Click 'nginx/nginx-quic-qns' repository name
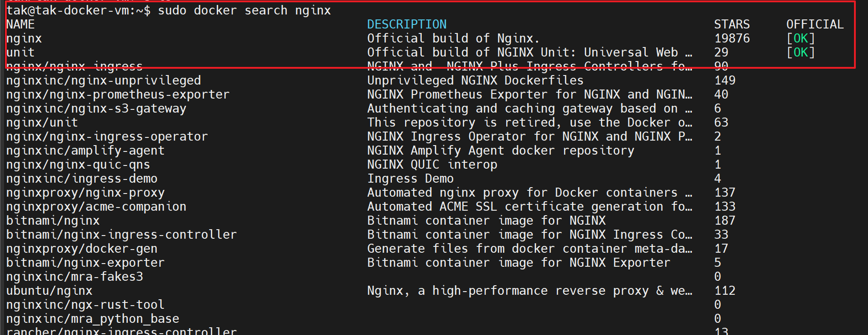This screenshot has height=335, width=868. 78,165
